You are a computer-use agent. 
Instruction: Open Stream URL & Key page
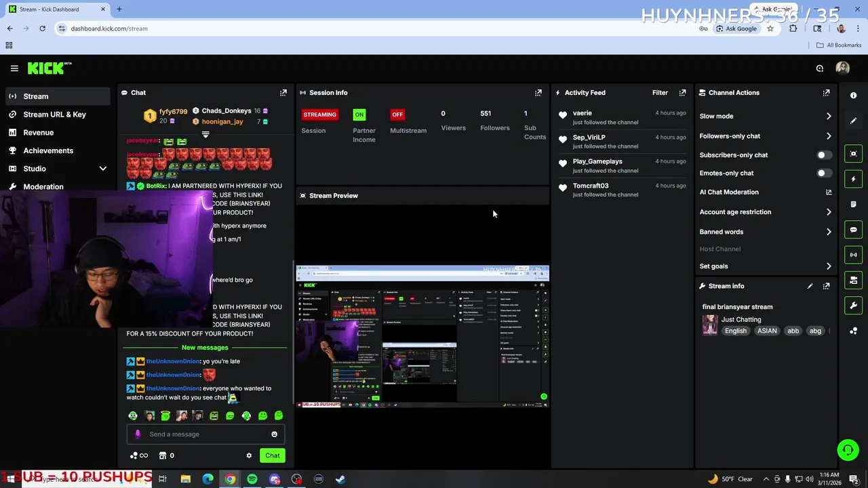click(56, 115)
